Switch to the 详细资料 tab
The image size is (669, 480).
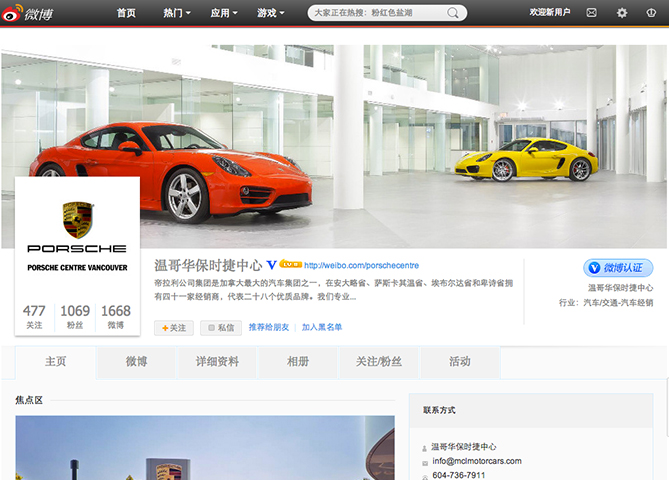217,362
